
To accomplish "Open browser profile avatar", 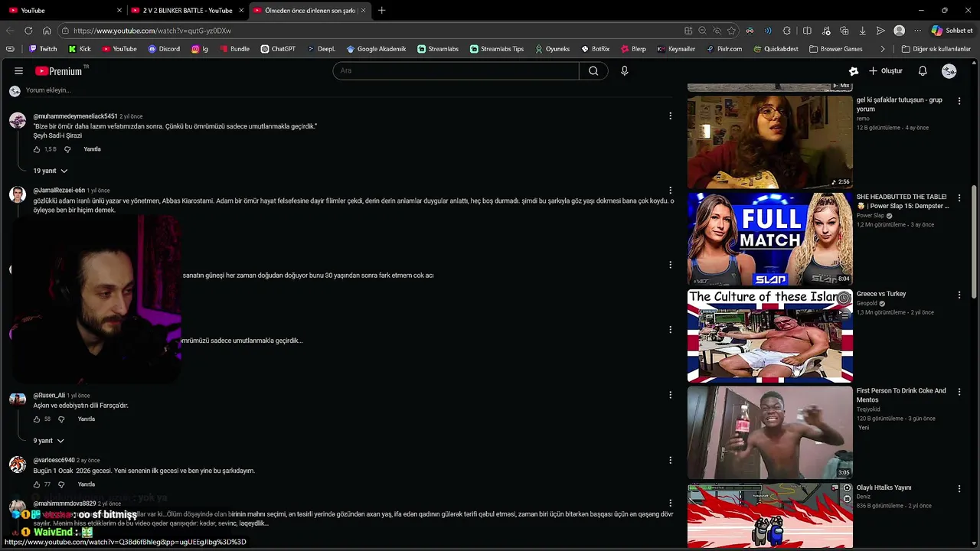I will (x=899, y=31).
